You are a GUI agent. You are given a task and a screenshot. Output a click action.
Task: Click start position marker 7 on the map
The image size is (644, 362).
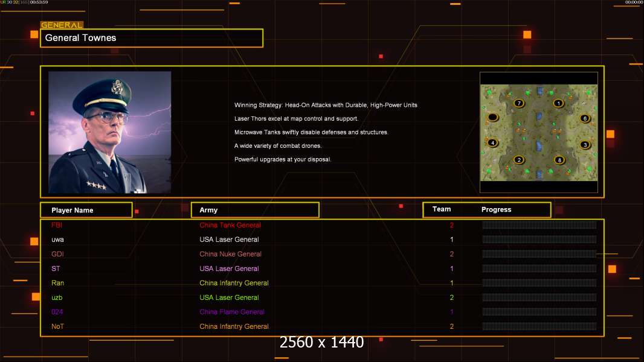[x=519, y=103]
